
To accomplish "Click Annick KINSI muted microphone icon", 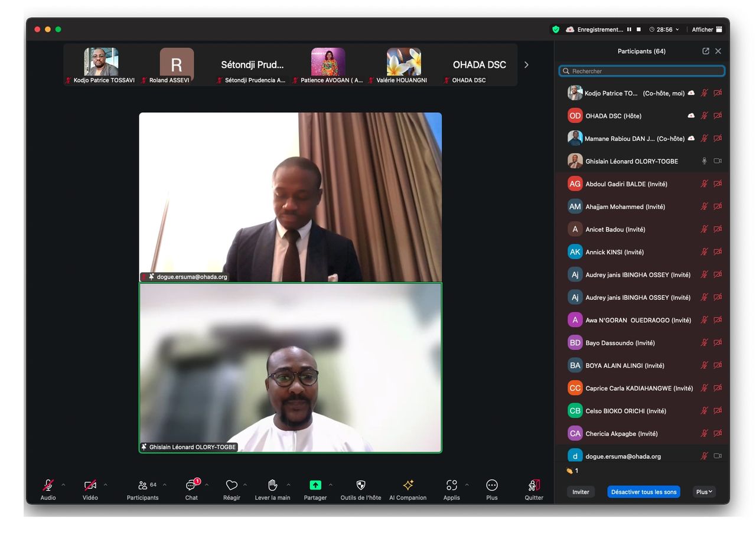I will 704,252.
